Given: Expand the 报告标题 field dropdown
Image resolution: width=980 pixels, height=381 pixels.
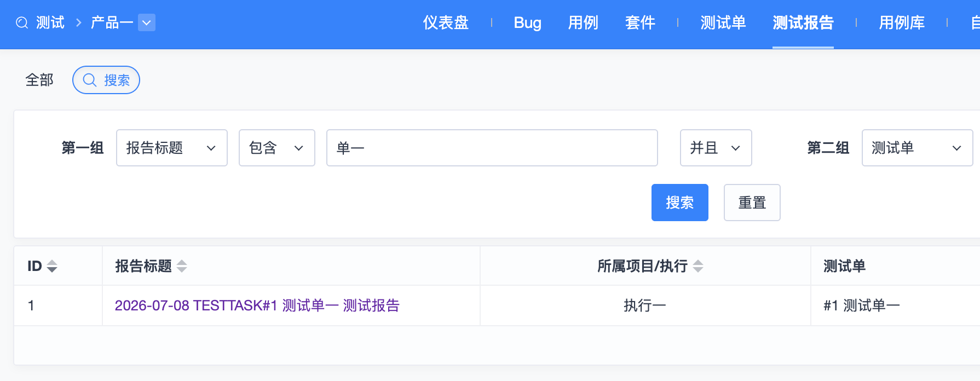Looking at the screenshot, I should (172, 148).
